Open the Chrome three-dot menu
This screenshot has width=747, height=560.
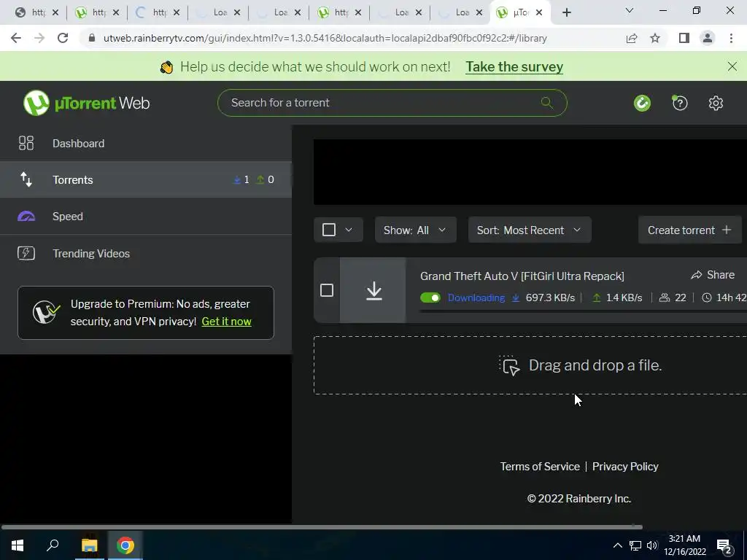[731, 38]
